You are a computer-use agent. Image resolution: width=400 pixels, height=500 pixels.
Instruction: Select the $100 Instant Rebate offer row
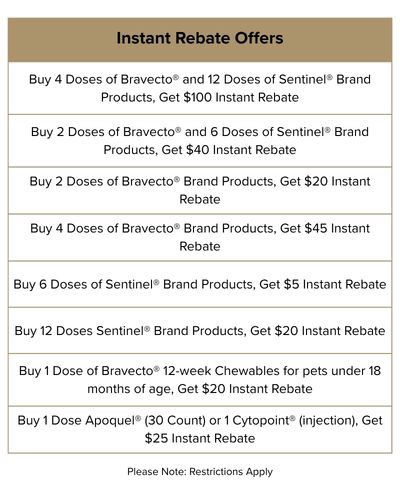pos(200,88)
